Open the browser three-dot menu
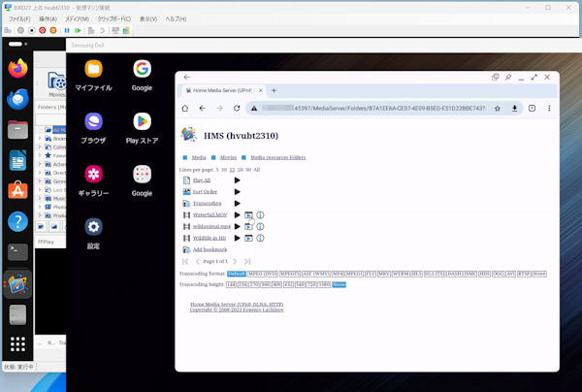582x392 pixels. (549, 108)
